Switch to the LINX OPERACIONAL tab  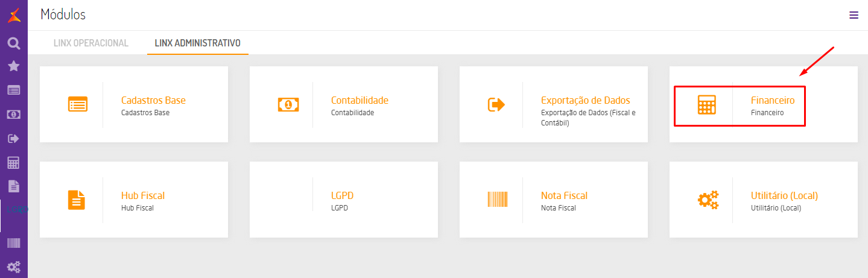click(91, 43)
